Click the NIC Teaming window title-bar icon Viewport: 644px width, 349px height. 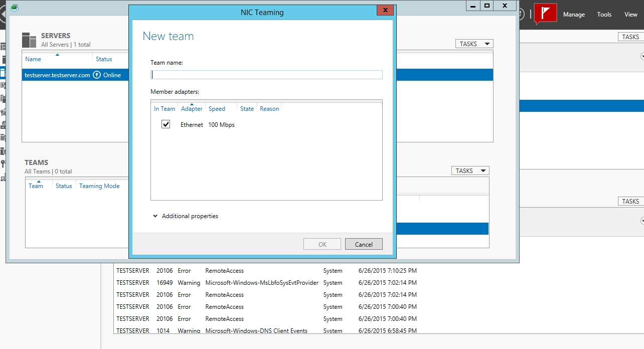pyautogui.click(x=14, y=7)
